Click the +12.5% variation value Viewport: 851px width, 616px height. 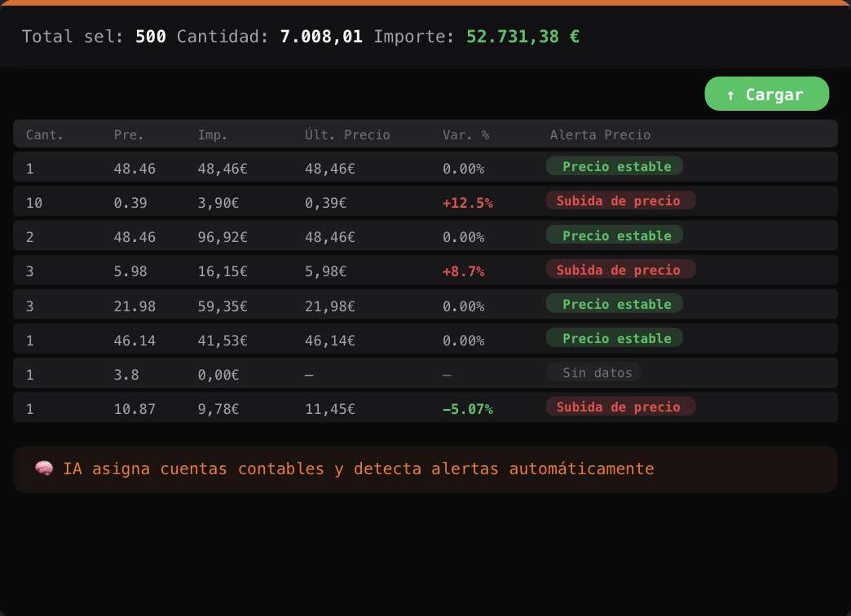(x=467, y=203)
